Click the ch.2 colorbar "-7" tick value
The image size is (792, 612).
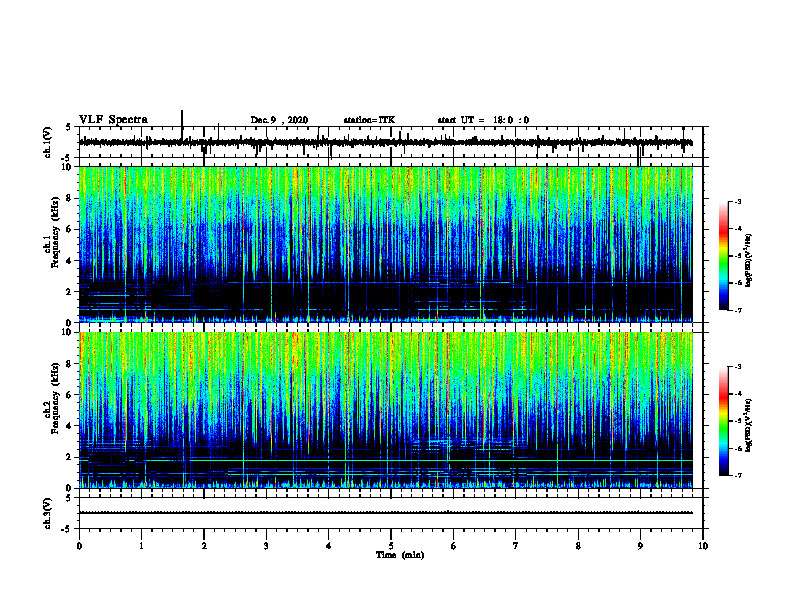click(x=738, y=476)
